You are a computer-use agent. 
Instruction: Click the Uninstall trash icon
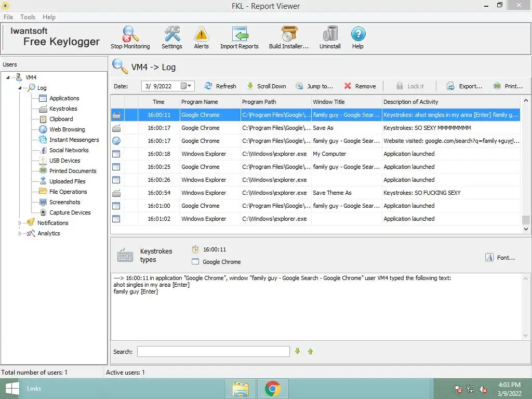[330, 37]
